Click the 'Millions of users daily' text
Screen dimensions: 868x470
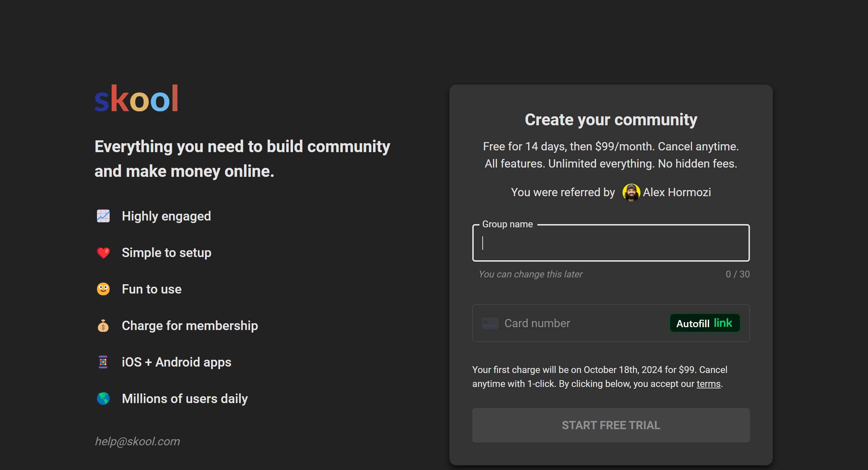(x=185, y=399)
